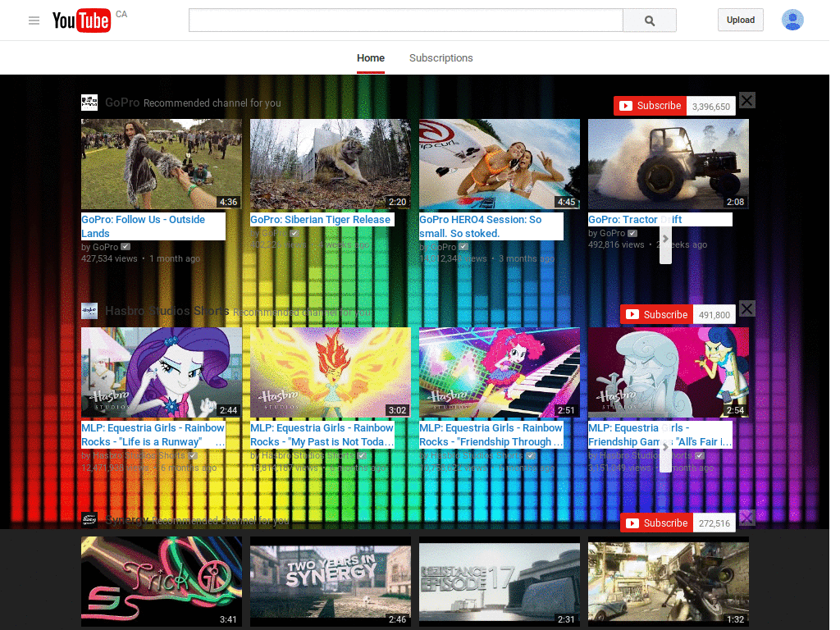Open title MLP Friendship Through the Ages

tap(491, 435)
